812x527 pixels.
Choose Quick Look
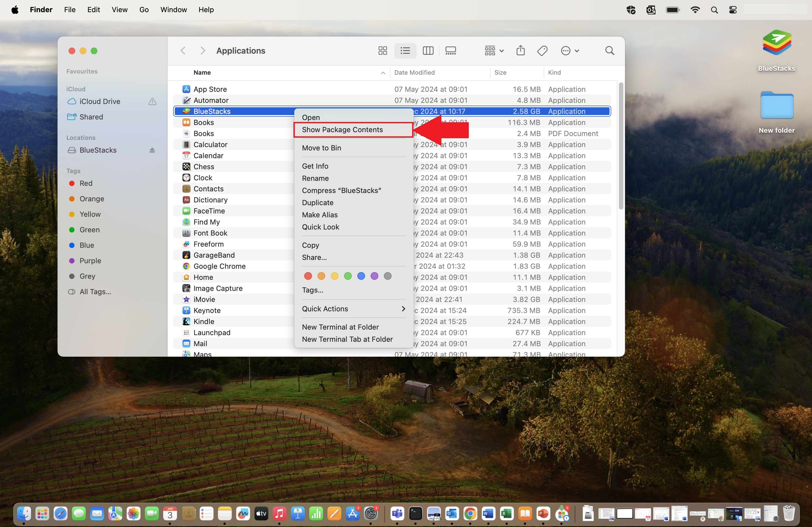pos(354,227)
